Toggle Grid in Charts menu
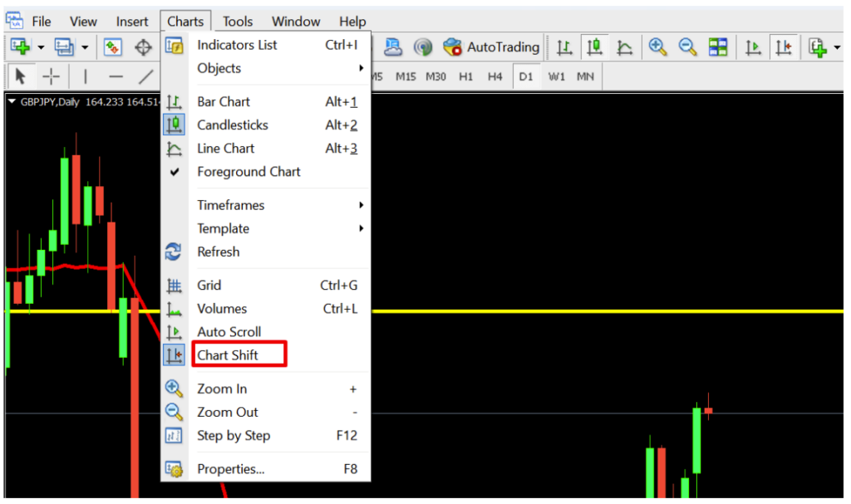The width and height of the screenshot is (851, 504). 266,286
